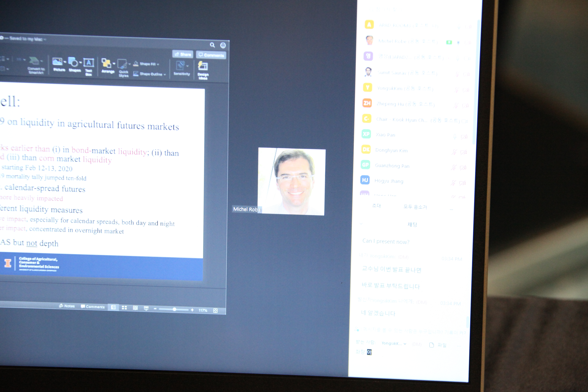Expand the Shapes dropdown arrow
Screen dimensions: 588x392
point(81,63)
